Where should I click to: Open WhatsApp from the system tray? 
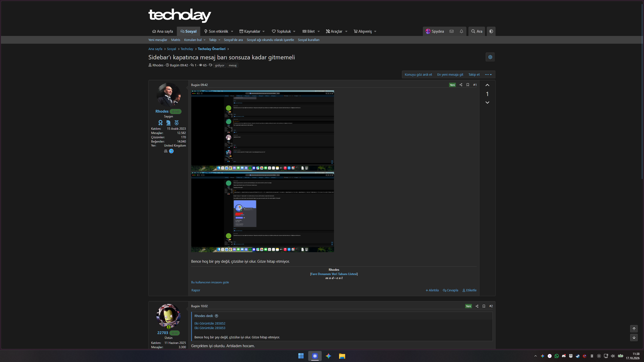(x=557, y=356)
